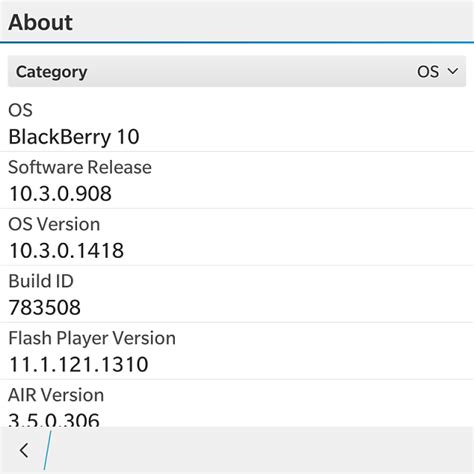Tap the About title header
This screenshot has width=474, height=474.
click(40, 22)
